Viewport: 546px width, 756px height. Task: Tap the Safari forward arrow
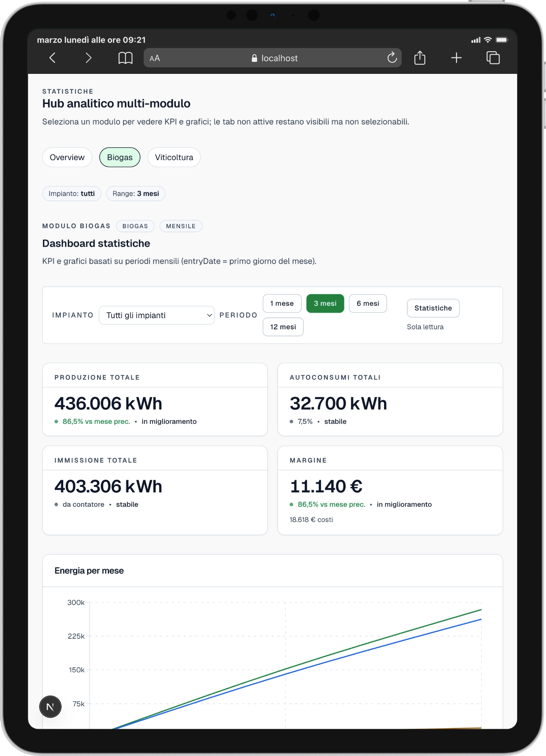[88, 58]
